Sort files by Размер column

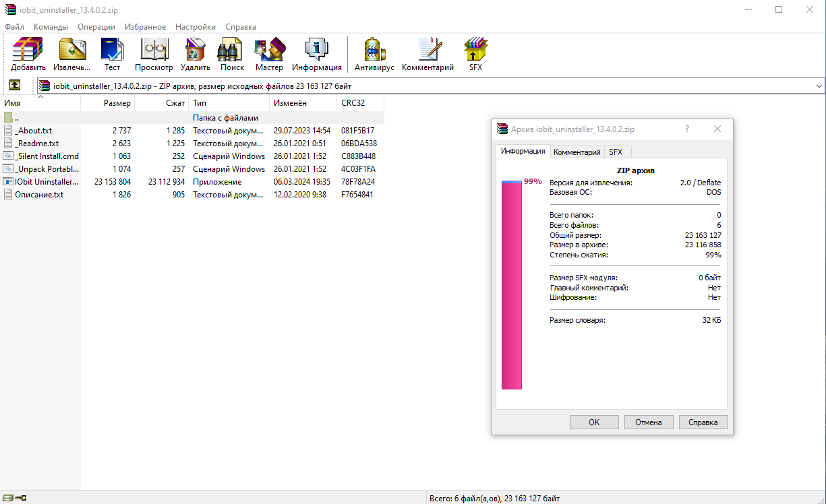108,103
